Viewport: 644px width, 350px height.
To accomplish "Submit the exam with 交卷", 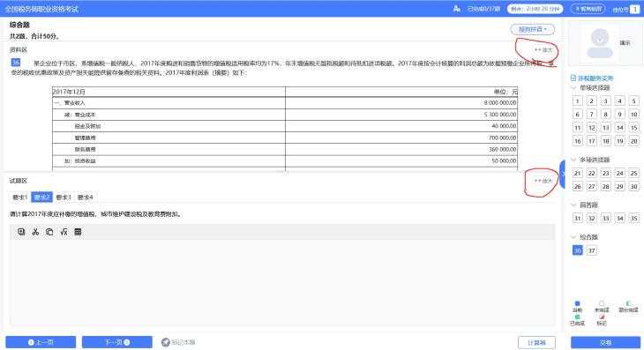I will (x=605, y=343).
